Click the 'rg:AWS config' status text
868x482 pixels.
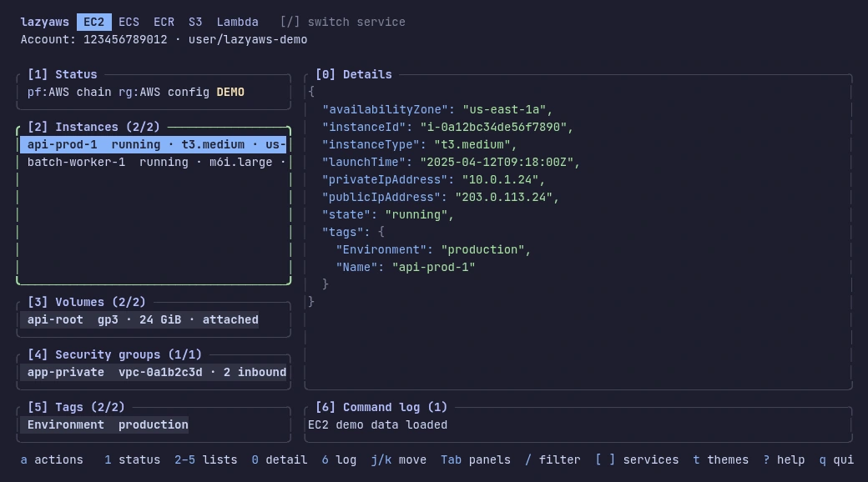pyautogui.click(x=164, y=93)
